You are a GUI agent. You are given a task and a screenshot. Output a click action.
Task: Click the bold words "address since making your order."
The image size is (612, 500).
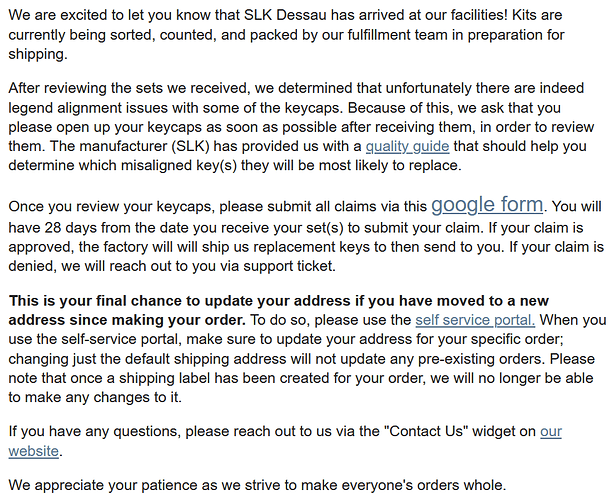127,320
